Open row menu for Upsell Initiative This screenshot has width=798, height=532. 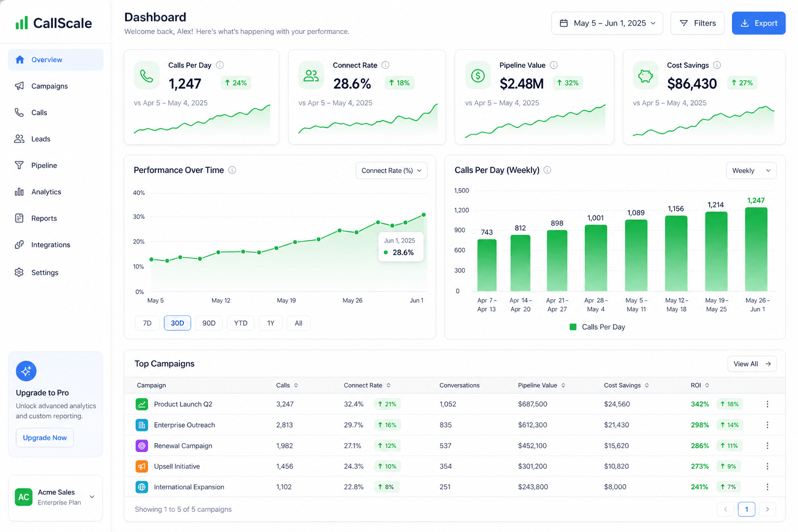tap(767, 467)
